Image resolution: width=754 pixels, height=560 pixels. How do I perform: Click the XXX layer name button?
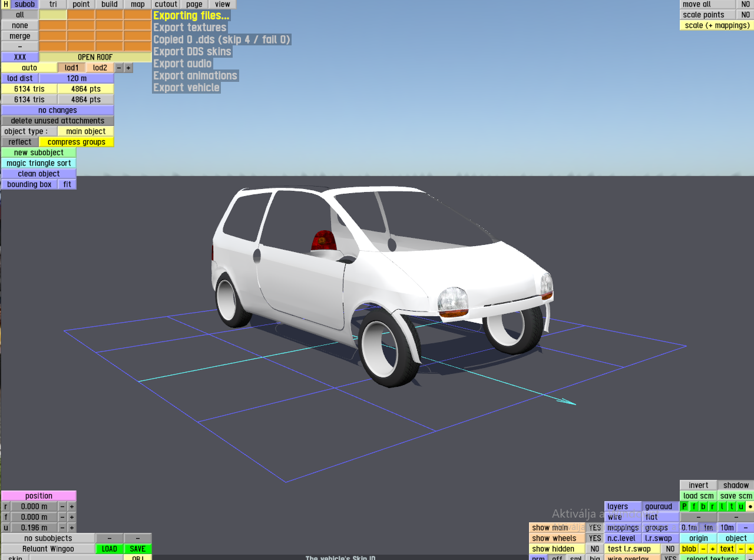click(20, 57)
